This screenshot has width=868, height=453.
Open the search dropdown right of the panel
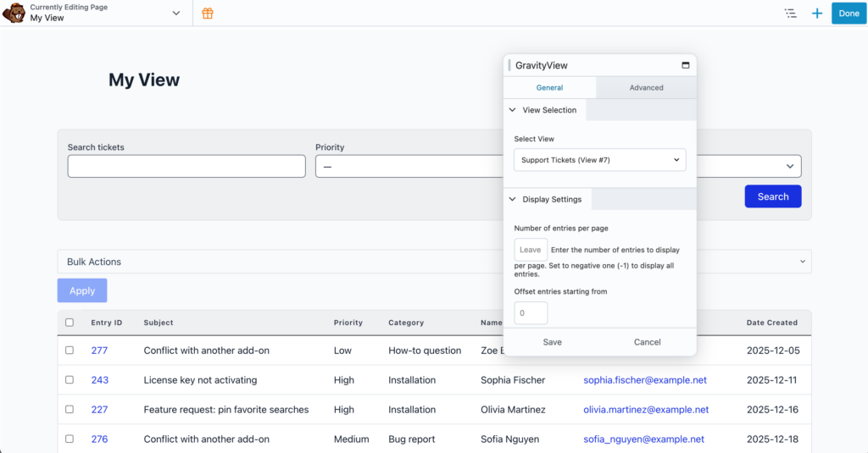(749, 167)
